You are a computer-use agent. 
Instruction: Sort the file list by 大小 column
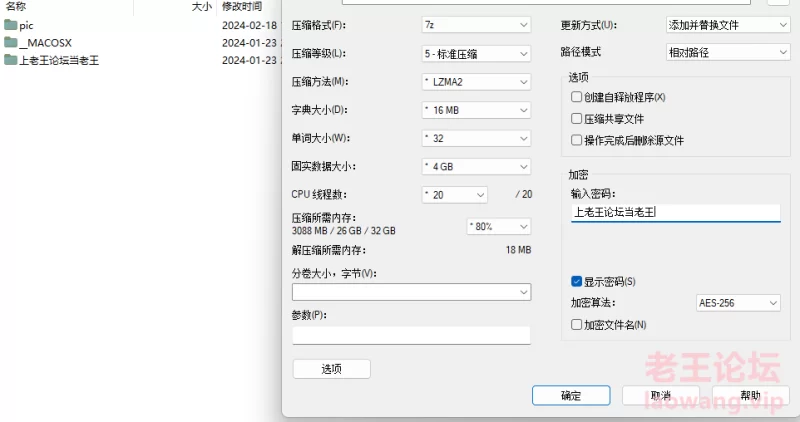tap(202, 7)
